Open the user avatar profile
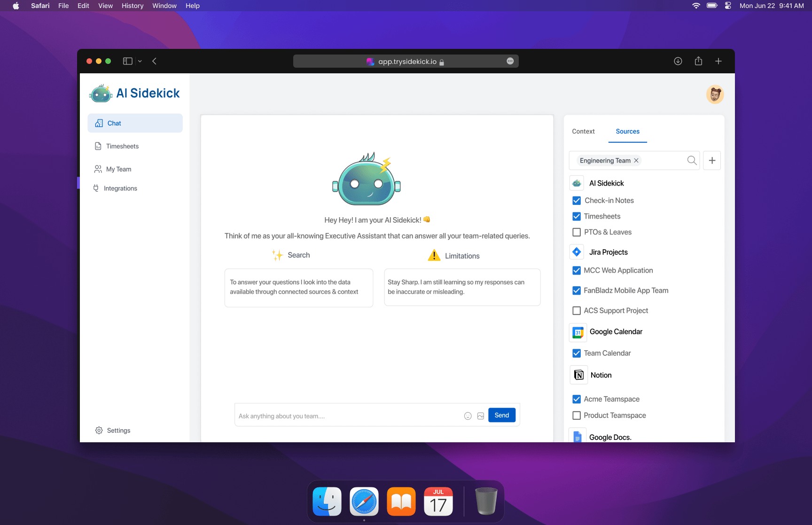 [715, 94]
